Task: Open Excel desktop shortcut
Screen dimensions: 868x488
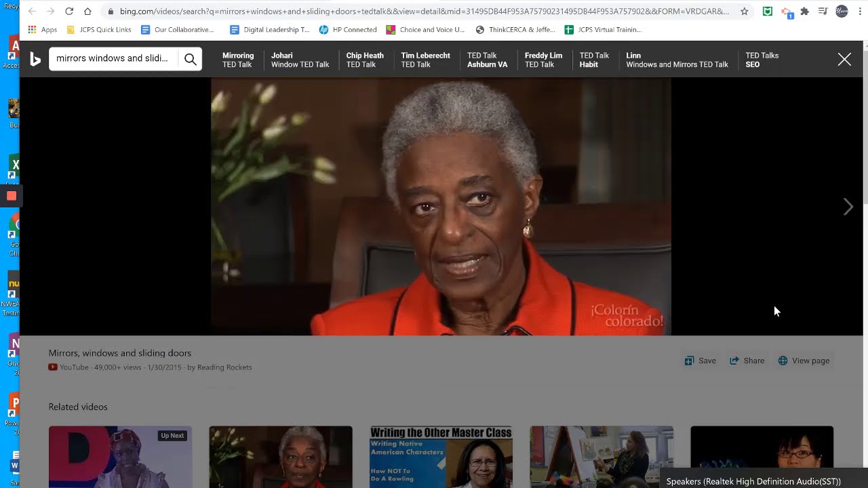Action: (14, 168)
